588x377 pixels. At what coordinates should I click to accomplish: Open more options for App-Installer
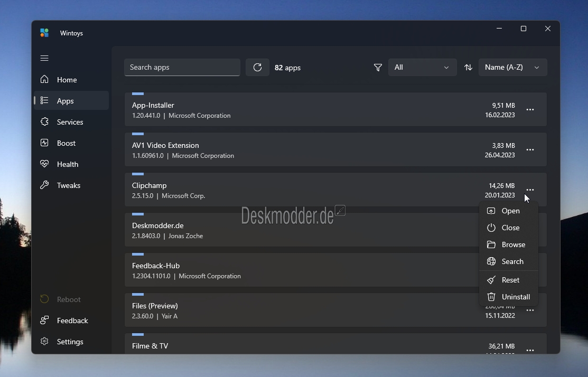530,110
